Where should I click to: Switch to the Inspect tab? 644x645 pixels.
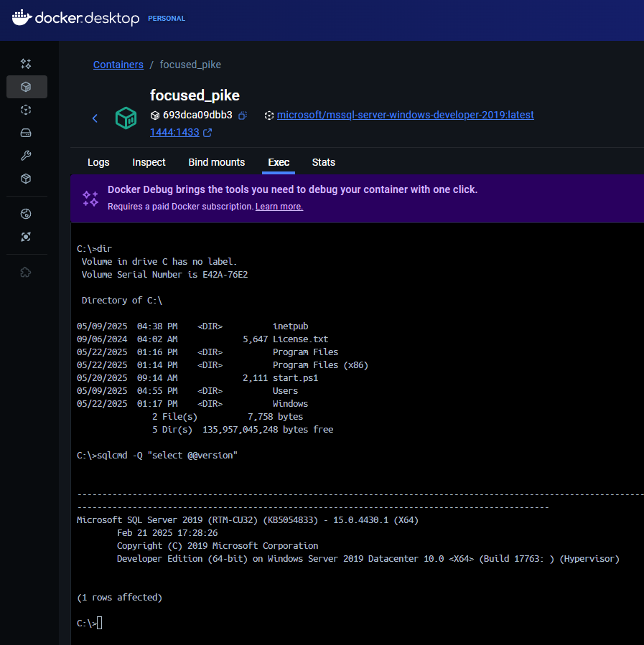[x=149, y=162]
